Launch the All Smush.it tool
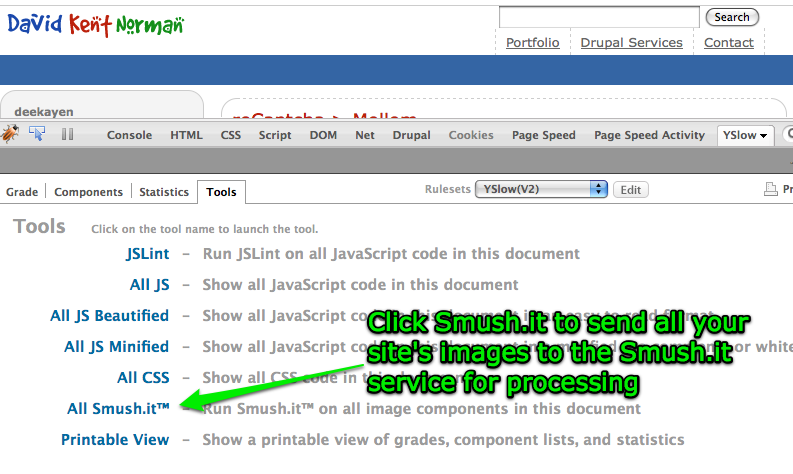The image size is (793, 474). click(x=118, y=409)
